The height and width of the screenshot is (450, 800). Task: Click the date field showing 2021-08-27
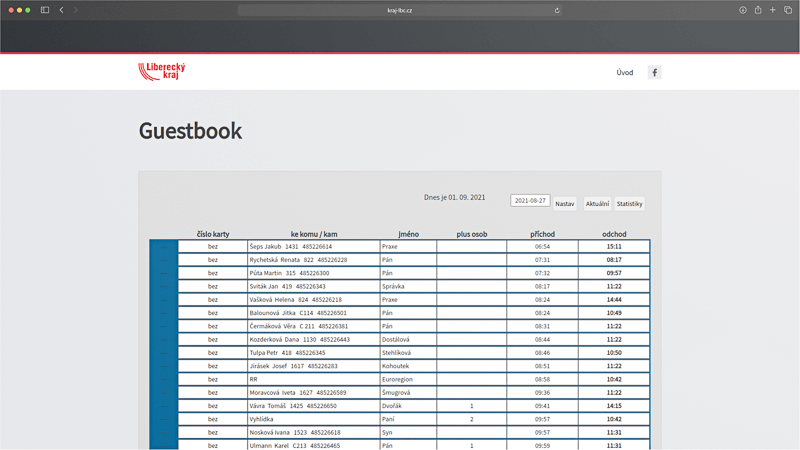tap(530, 201)
